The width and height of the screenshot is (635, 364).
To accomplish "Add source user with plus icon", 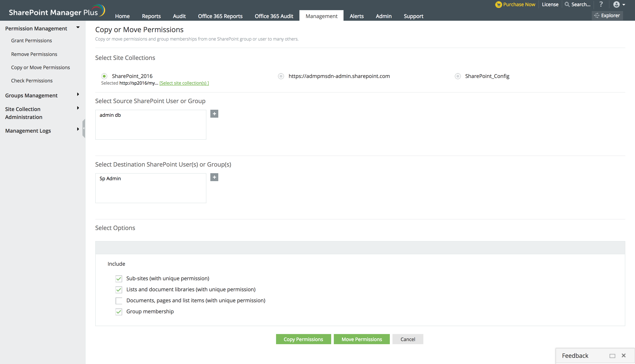I will (214, 114).
